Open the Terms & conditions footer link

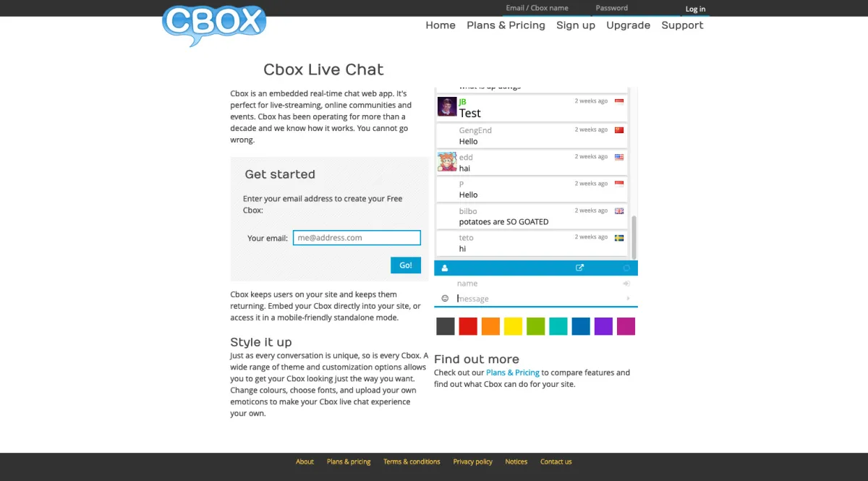[x=412, y=461]
